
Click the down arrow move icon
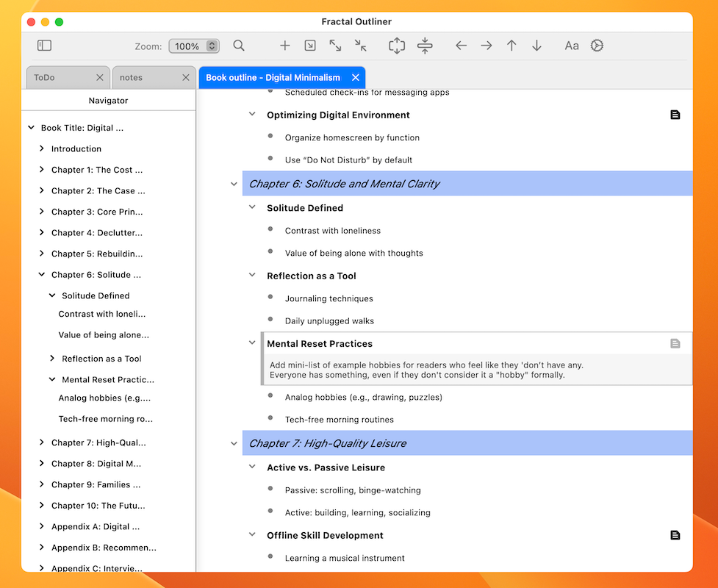(x=536, y=46)
